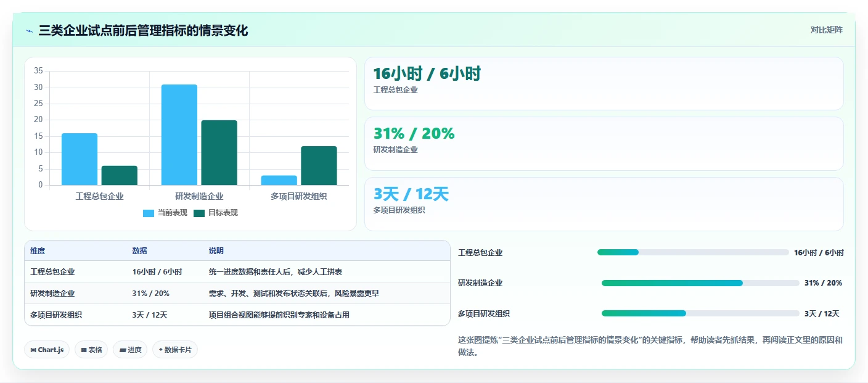Click the 对比矩阵 label in header
Screen dimensions: 868x383
click(x=826, y=30)
